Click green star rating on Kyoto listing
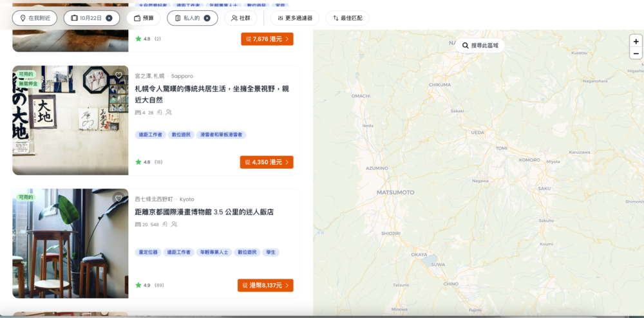The height and width of the screenshot is (318, 644). pos(138,285)
